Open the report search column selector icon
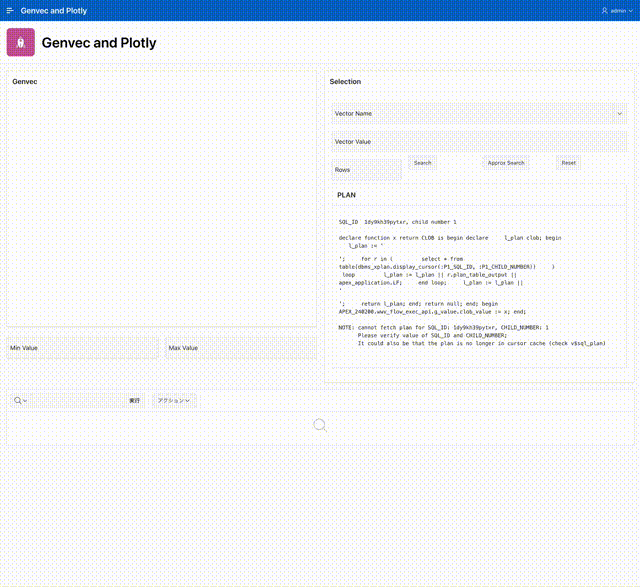 point(20,400)
